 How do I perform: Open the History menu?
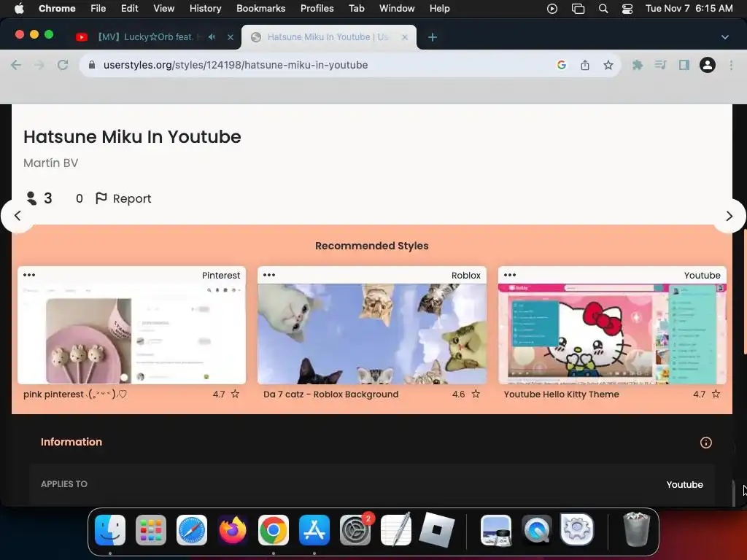point(205,9)
